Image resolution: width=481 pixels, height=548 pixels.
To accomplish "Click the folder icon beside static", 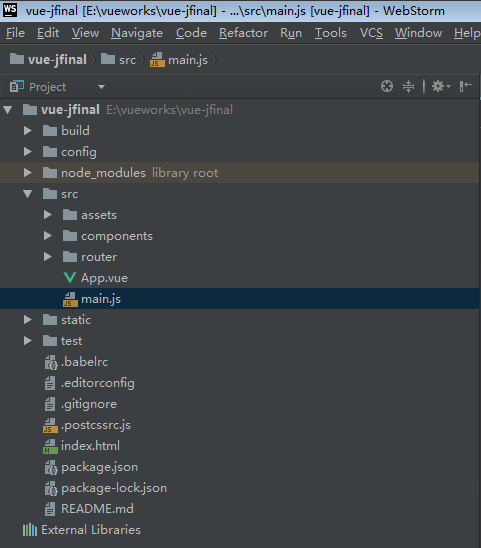I will click(50, 320).
